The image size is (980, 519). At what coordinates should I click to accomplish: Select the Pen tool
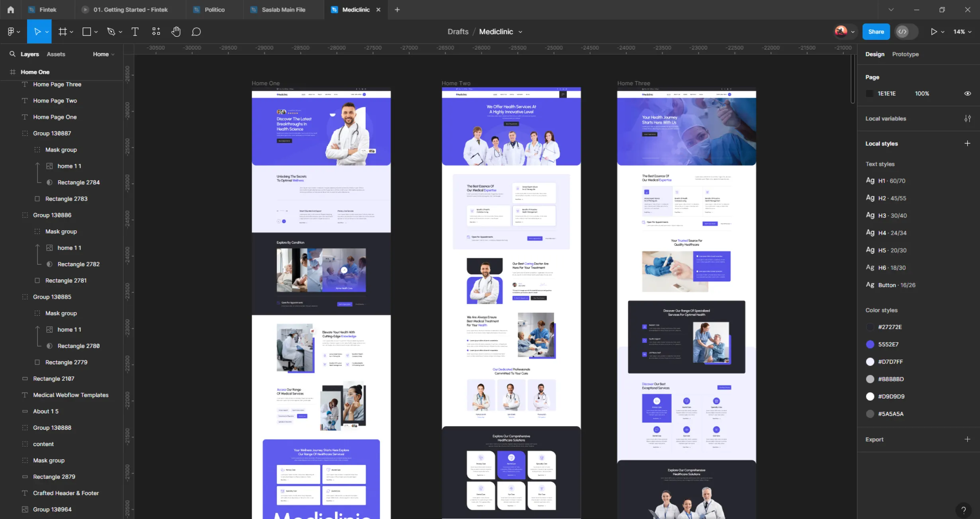pyautogui.click(x=112, y=31)
